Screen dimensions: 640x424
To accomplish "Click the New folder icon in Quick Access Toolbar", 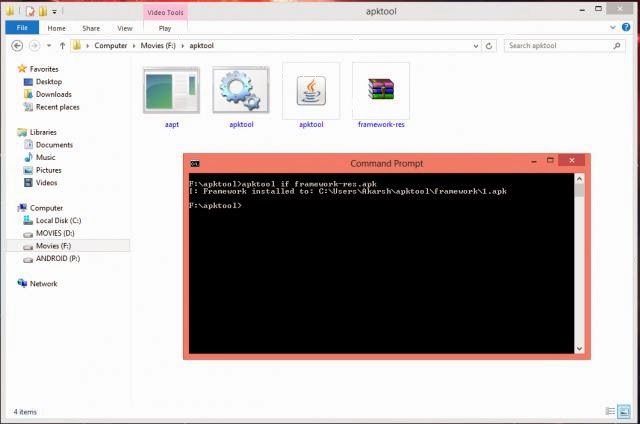I will click(43, 11).
